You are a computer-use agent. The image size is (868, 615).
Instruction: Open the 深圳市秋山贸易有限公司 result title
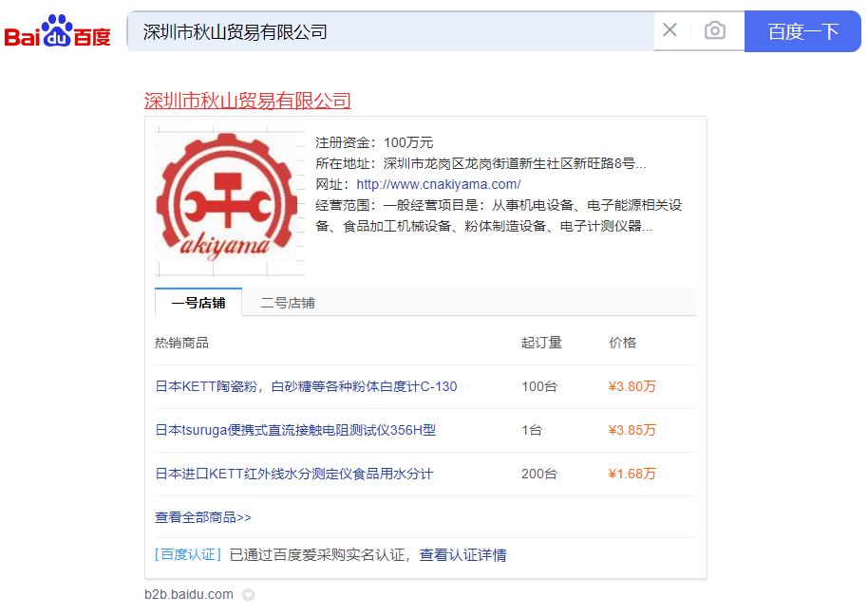coord(247,101)
